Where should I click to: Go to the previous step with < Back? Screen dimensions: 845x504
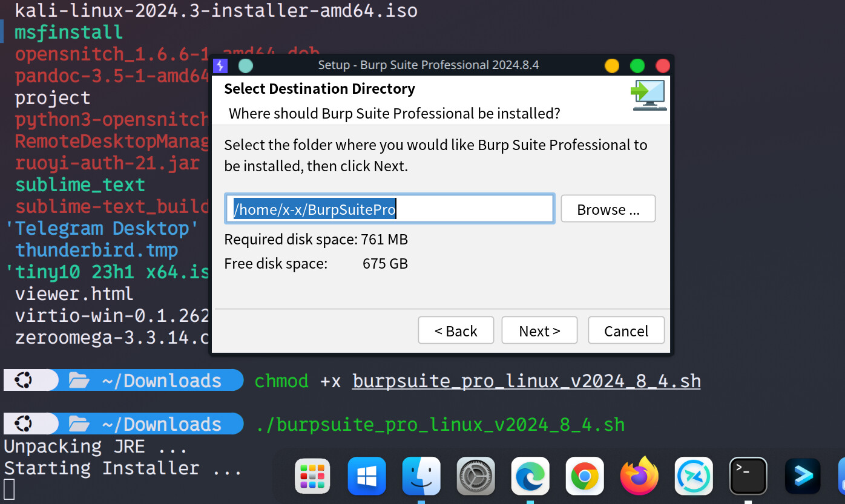pos(456,330)
